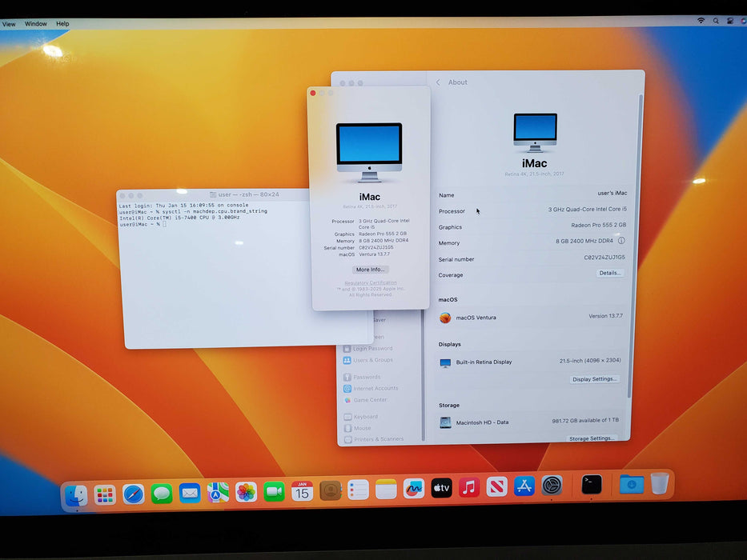Viewport: 747px width, 560px height.
Task: Click "3 GHz Quad-Core Intel Core i5" value
Action: pyautogui.click(x=587, y=210)
